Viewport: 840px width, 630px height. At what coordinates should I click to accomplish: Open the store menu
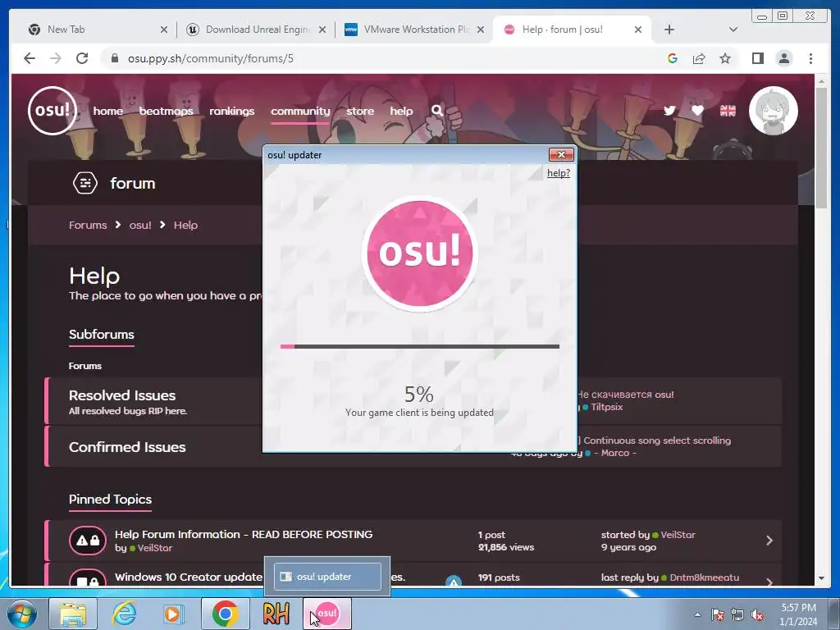[x=360, y=111]
